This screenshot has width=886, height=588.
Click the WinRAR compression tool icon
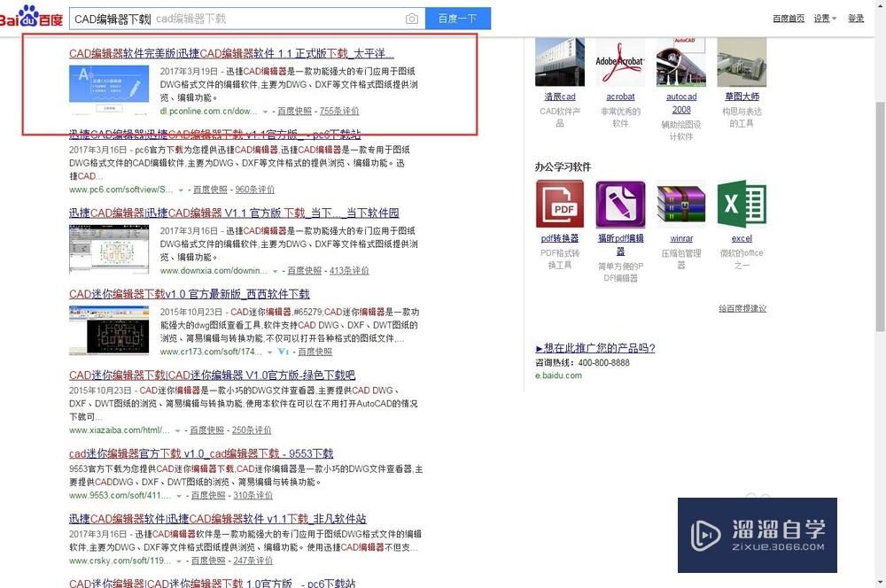(680, 202)
